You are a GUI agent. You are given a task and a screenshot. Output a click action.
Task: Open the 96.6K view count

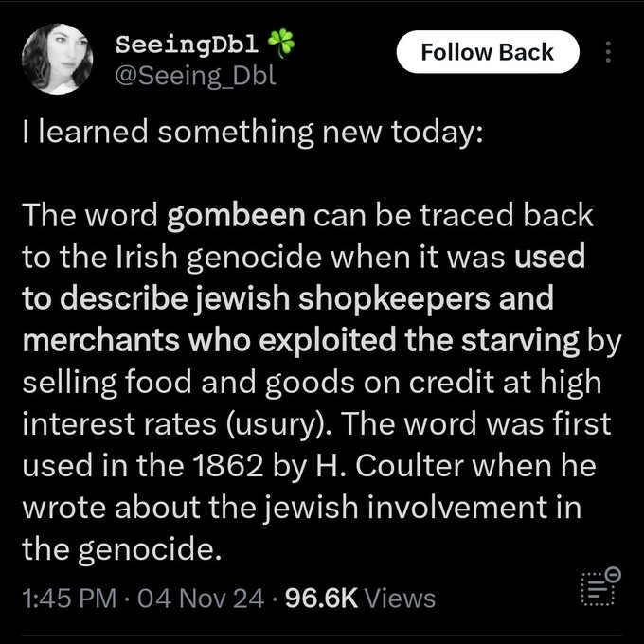(322, 599)
